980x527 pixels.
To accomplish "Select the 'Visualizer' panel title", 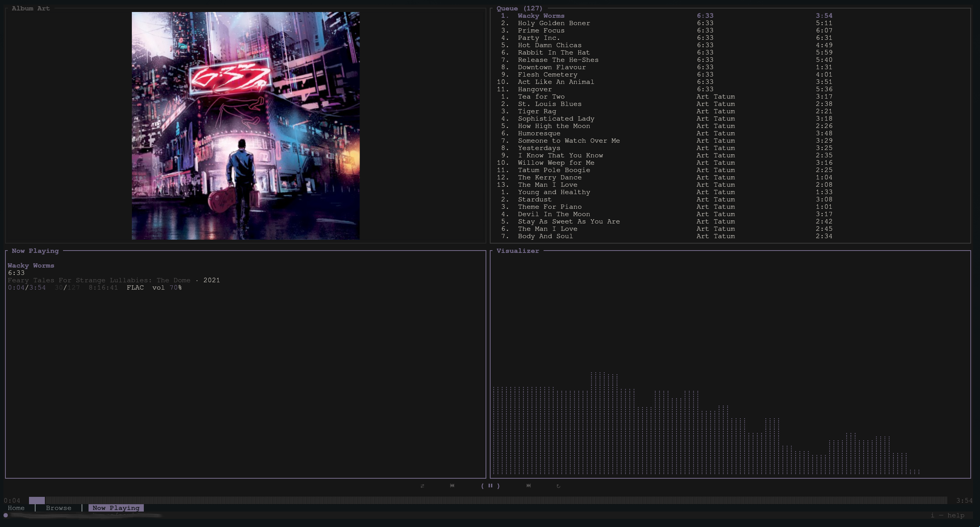I will (518, 251).
